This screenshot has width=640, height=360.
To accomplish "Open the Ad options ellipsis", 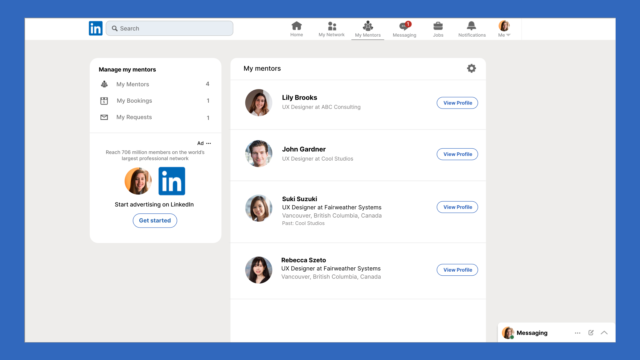I will [209, 143].
